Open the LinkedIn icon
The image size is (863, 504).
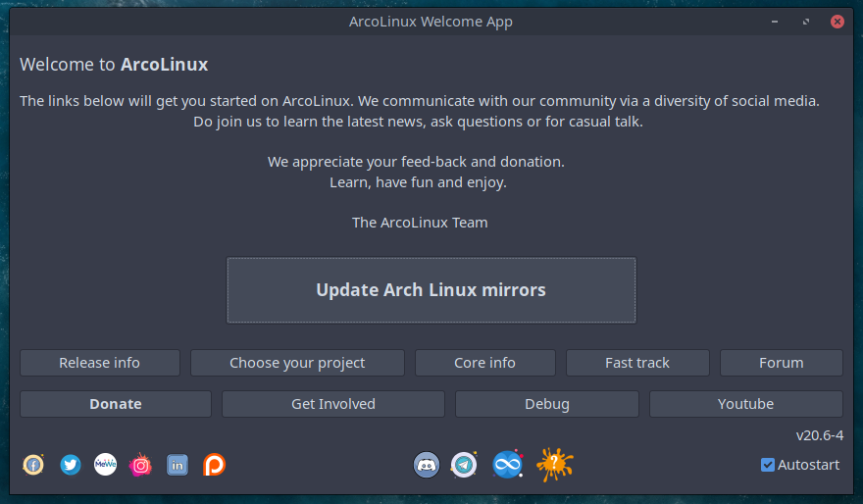(x=178, y=465)
